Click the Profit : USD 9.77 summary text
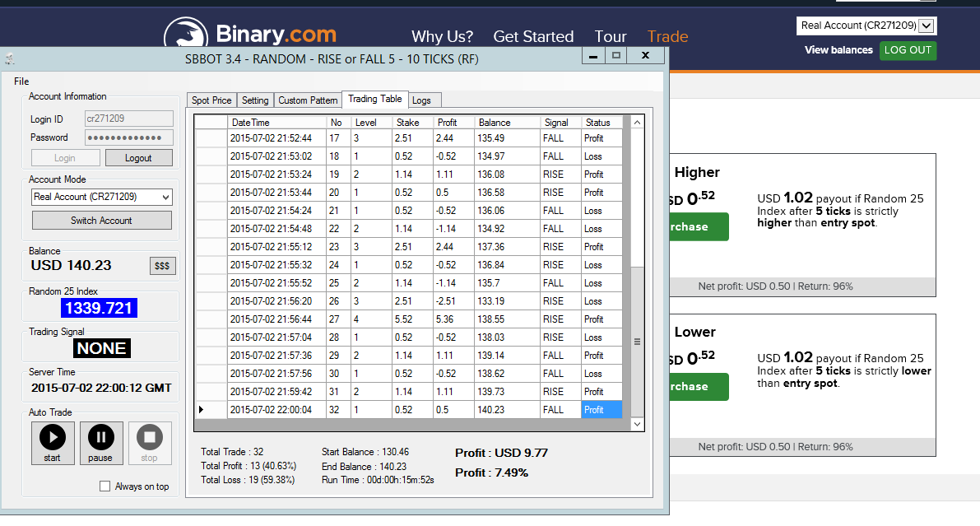 coord(501,453)
